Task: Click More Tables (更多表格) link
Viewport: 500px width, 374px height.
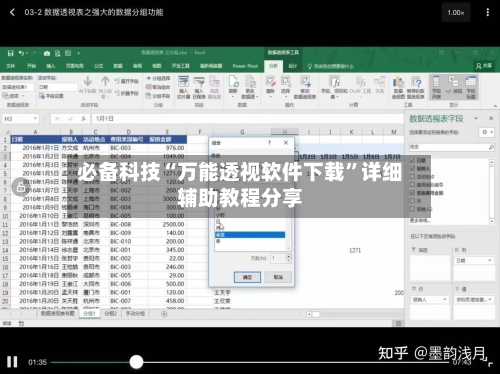Action: (x=420, y=220)
